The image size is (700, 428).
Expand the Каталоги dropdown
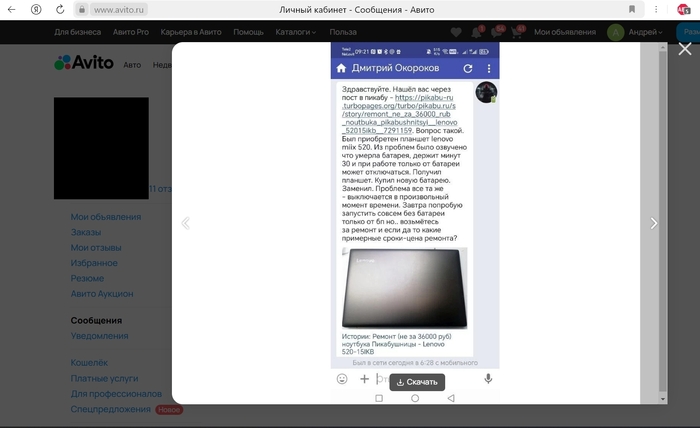point(296,32)
